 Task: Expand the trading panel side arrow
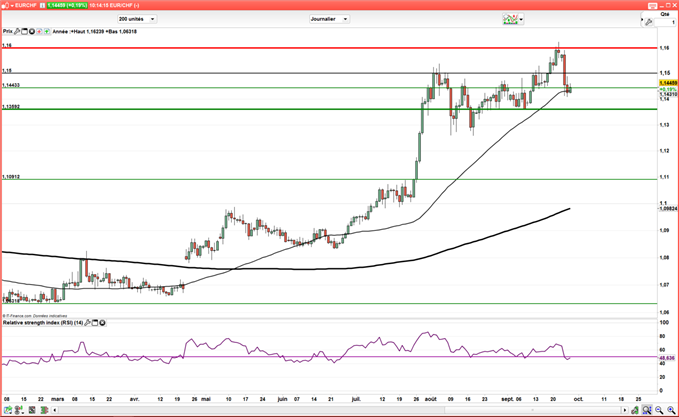click(x=642, y=20)
